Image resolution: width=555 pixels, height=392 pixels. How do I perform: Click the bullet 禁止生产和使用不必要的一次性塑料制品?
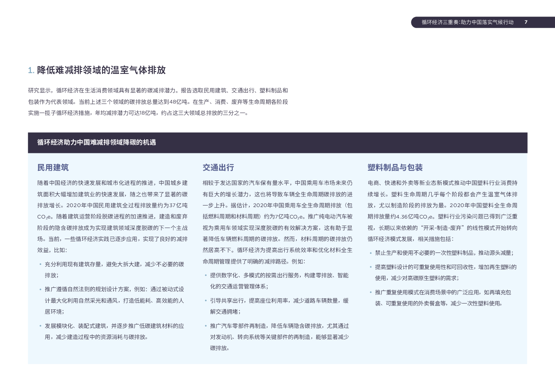point(444,253)
